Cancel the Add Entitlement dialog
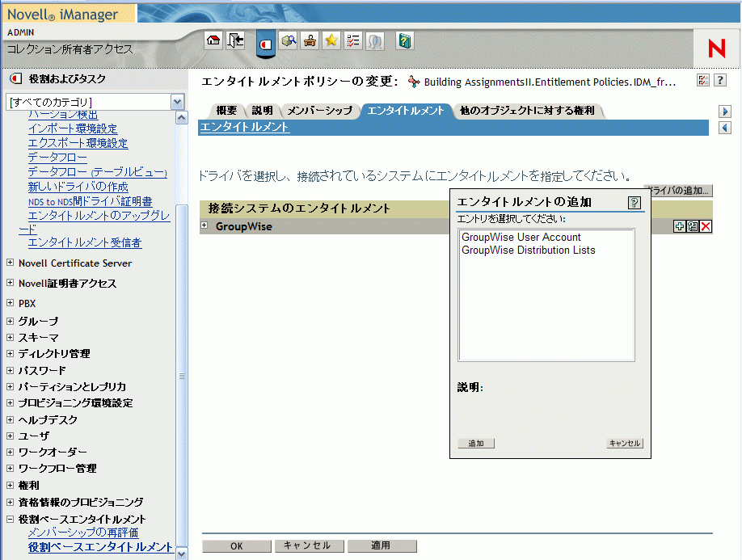Image resolution: width=742 pixels, height=560 pixels. 625,443
